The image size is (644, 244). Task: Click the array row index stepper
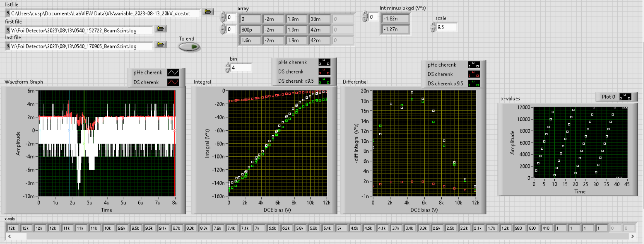pos(223,17)
